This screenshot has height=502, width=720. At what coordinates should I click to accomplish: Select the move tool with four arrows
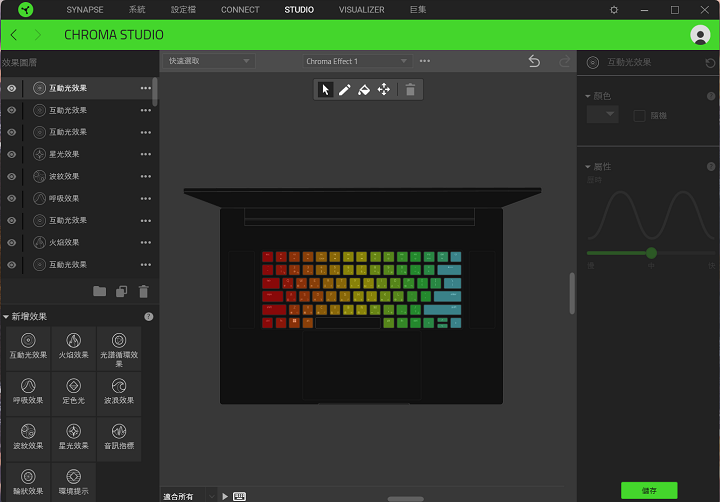pos(383,90)
